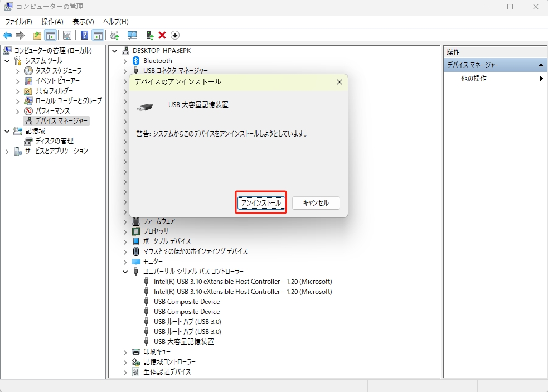Expand the Bluetooth node in the device tree
Screen dimensions: 548x392
tap(125, 61)
